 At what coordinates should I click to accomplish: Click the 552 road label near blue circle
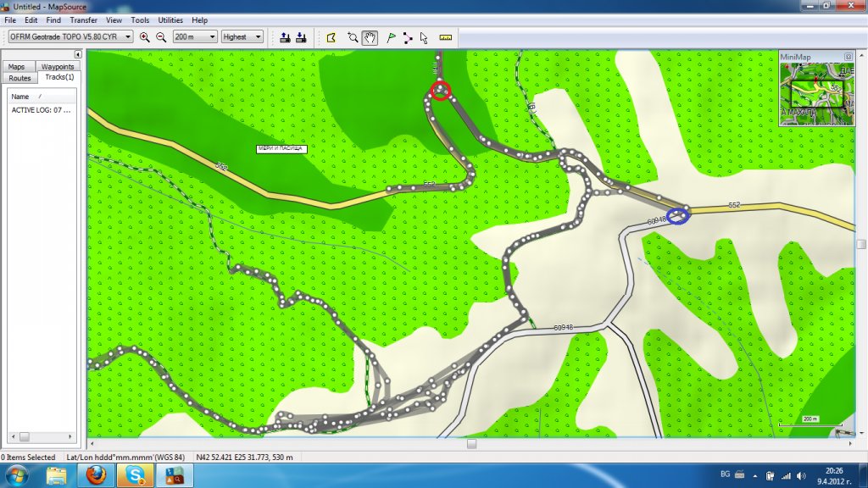pyautogui.click(x=734, y=205)
